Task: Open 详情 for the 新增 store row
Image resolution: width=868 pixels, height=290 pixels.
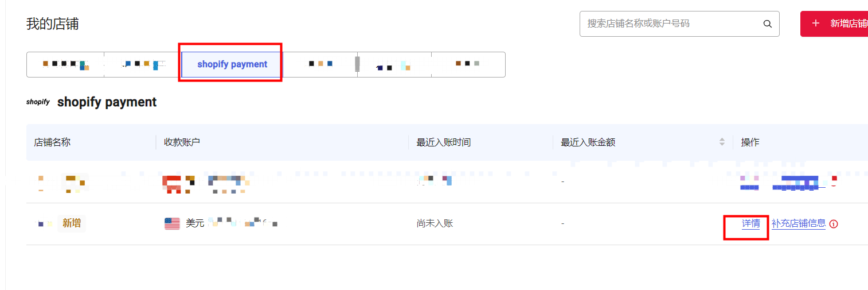Action: click(x=750, y=223)
